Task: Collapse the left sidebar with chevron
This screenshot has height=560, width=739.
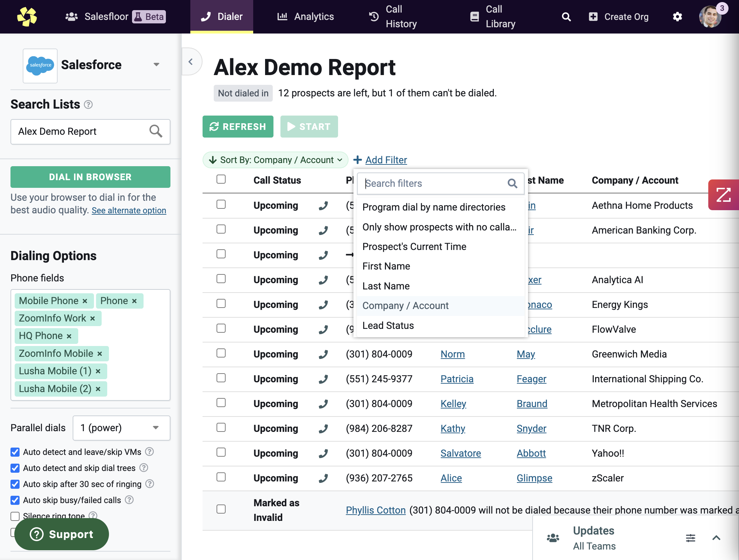Action: click(x=191, y=62)
